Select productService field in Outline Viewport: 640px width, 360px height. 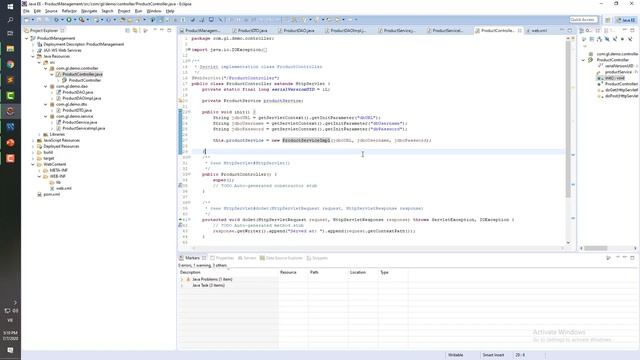point(617,72)
